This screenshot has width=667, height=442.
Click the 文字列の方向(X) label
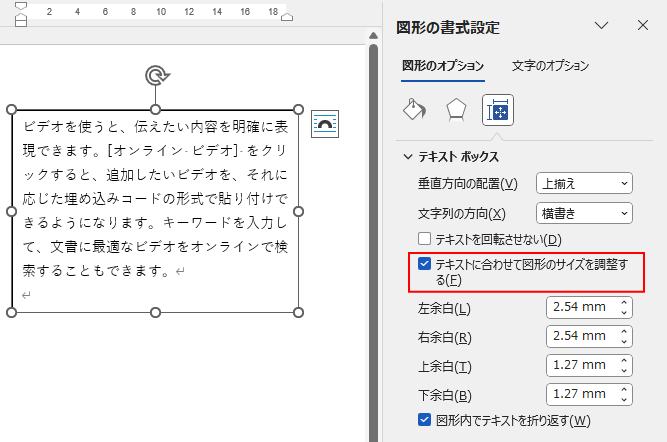coord(462,214)
